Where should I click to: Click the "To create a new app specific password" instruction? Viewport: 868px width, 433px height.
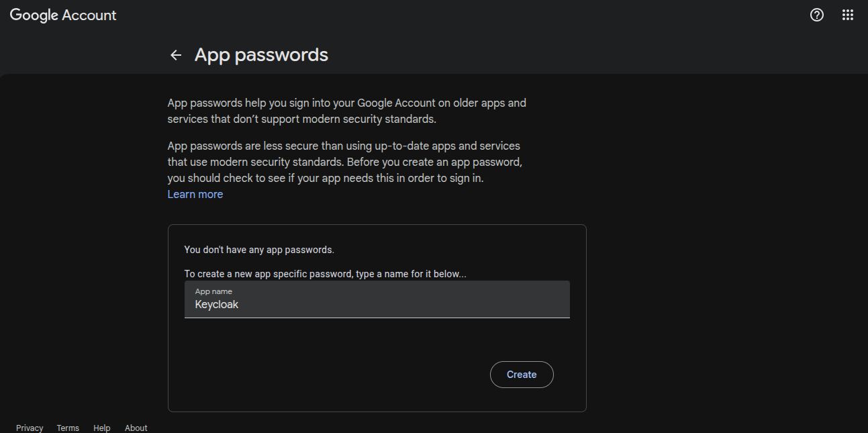pos(325,274)
